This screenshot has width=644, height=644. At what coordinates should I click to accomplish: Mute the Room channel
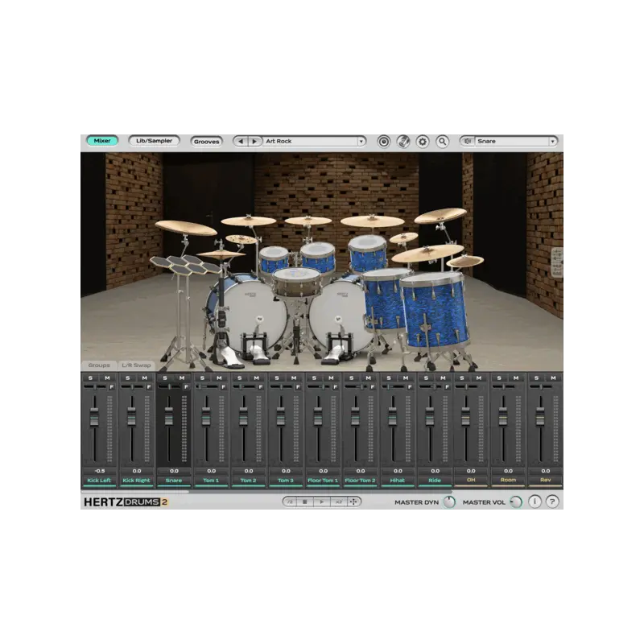[516, 378]
